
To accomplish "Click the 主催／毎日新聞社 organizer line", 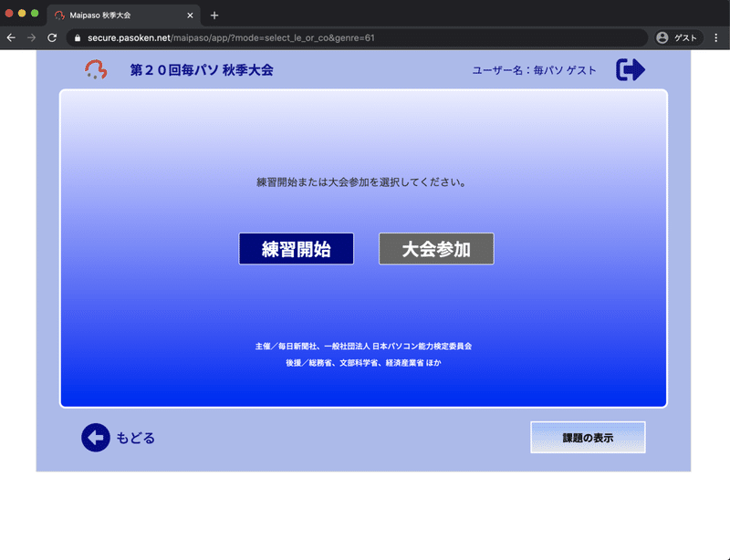I will pyautogui.click(x=363, y=346).
